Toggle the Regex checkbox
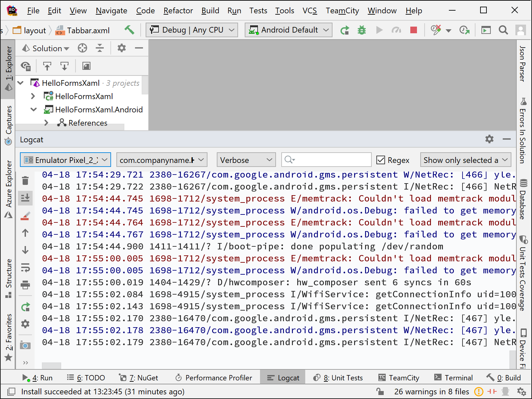 [381, 160]
